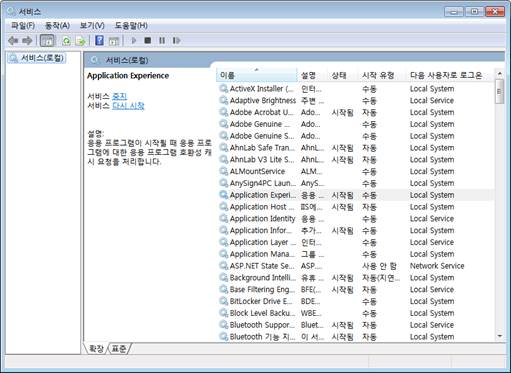Click the scroll down arrow of services list

point(499,336)
